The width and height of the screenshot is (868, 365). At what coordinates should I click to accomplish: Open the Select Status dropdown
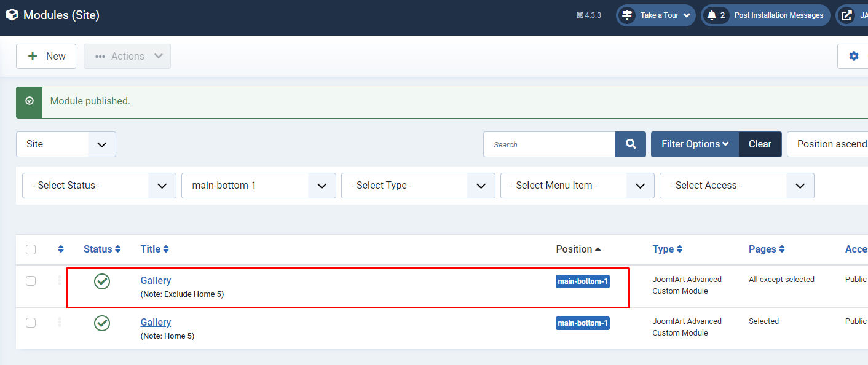click(99, 186)
